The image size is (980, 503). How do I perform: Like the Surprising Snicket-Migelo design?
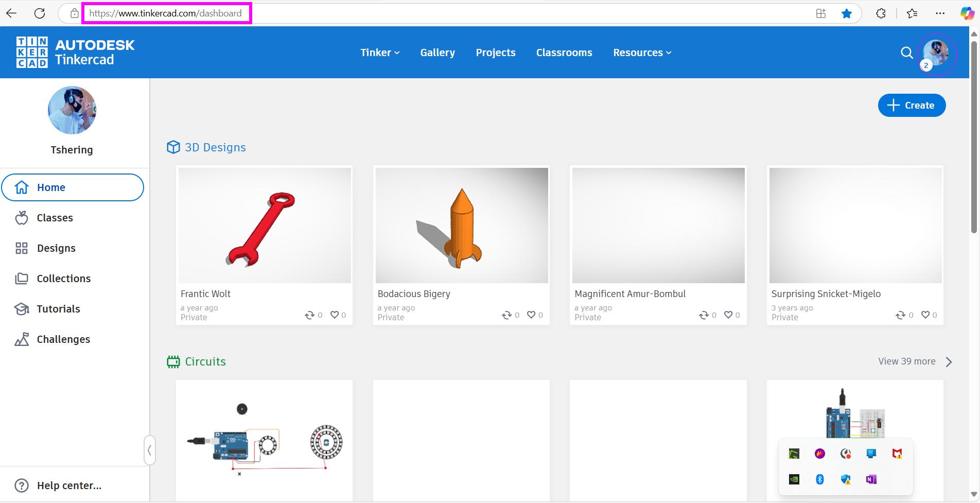[925, 315]
